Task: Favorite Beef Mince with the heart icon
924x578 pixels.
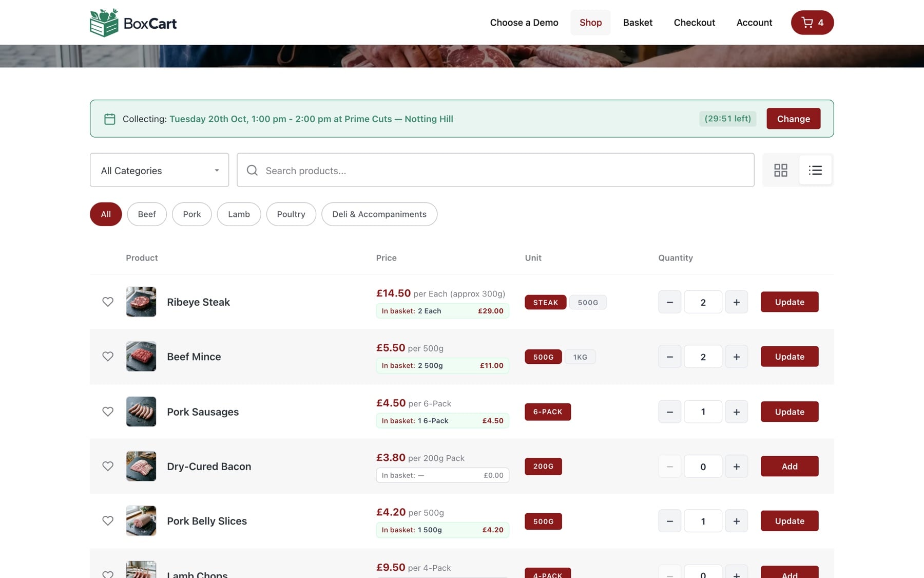Action: pyautogui.click(x=108, y=356)
